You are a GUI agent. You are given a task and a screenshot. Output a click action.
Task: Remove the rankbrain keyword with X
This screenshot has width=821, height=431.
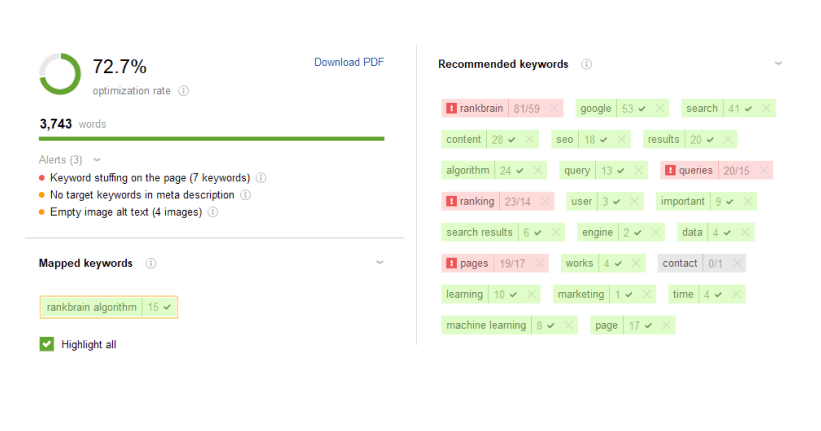(x=554, y=108)
